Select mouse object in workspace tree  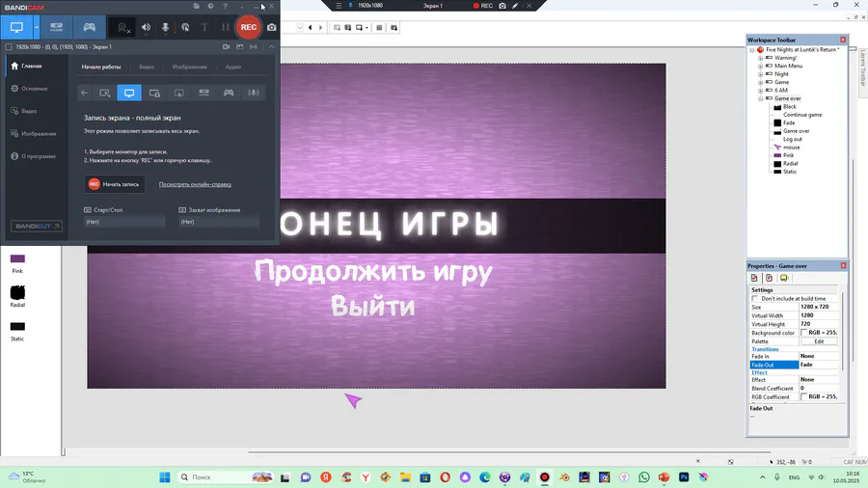tap(791, 148)
